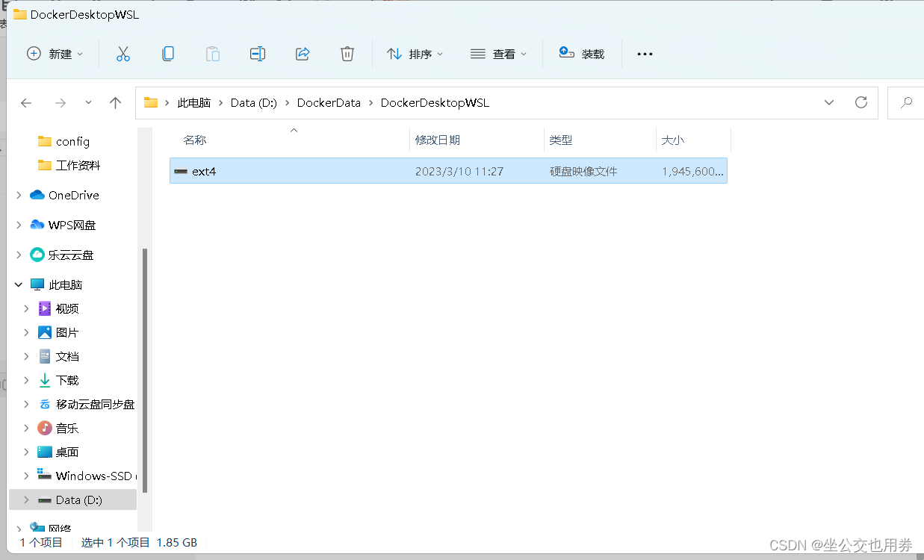924x560 pixels.
Task: Open the 排序 sort dropdown
Action: [x=415, y=53]
